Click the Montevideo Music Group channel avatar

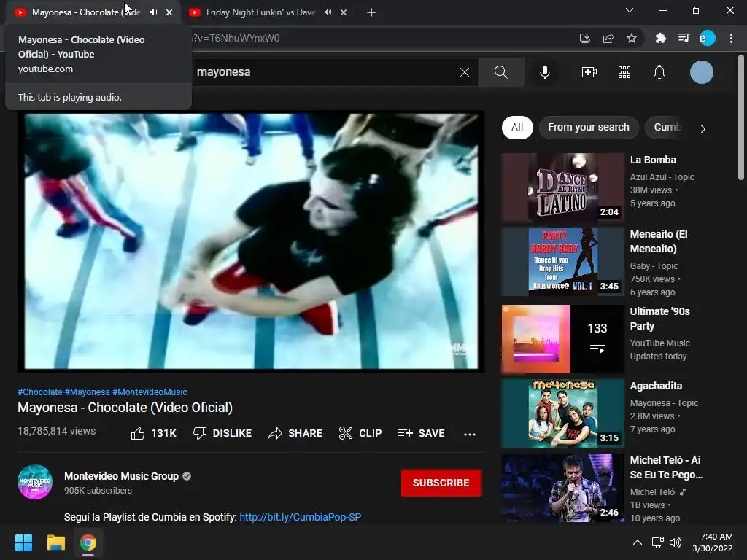[35, 482]
